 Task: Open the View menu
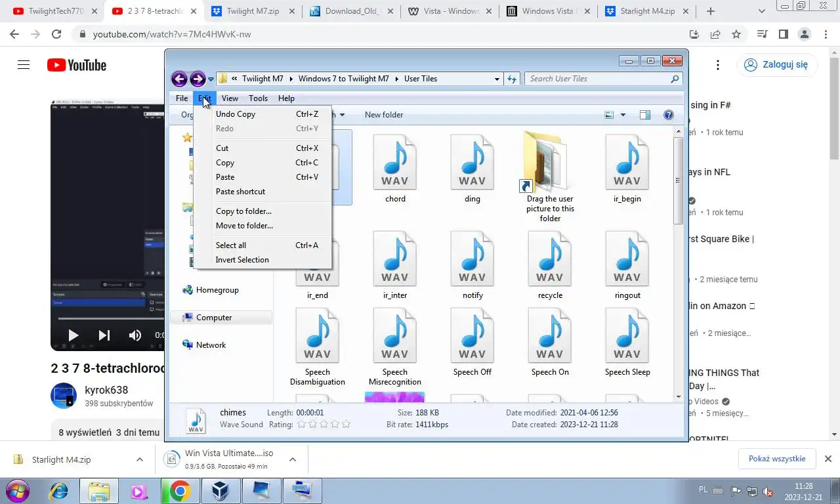coord(230,98)
